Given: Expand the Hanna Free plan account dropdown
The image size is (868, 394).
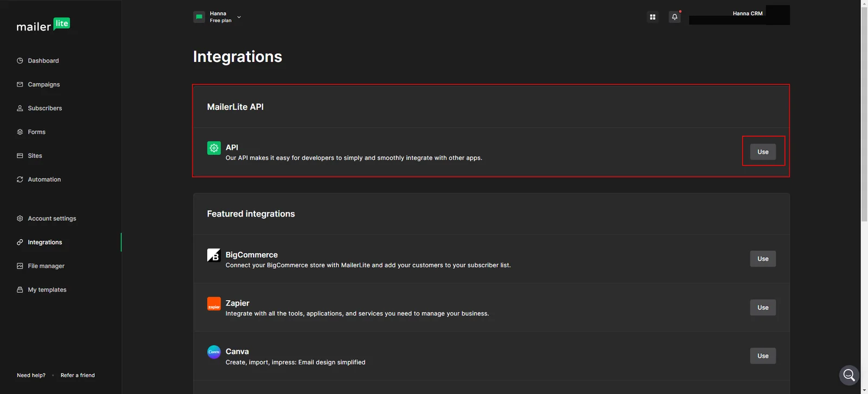Looking at the screenshot, I should [239, 17].
